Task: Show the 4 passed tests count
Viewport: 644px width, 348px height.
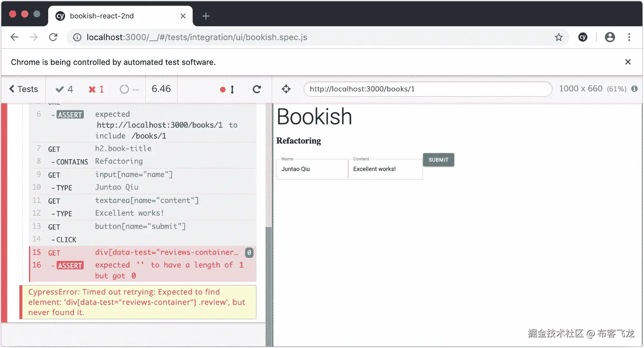Action: [x=64, y=89]
